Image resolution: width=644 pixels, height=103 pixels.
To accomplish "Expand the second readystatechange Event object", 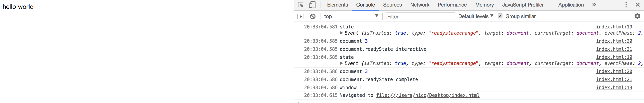I will click(x=342, y=63).
